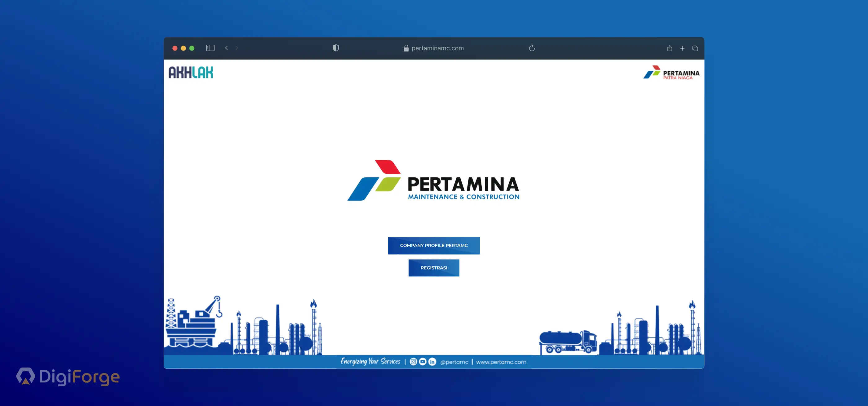Screen dimensions: 868x406
Task: Open the share sheet icon
Action: [669, 48]
